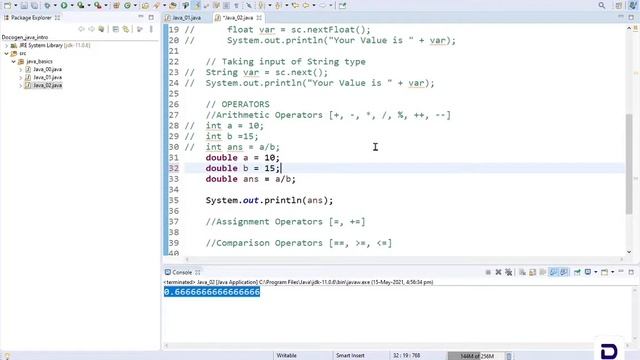Click the New Java Package icon
Screen dimensions: 640x360
(x=116, y=6)
